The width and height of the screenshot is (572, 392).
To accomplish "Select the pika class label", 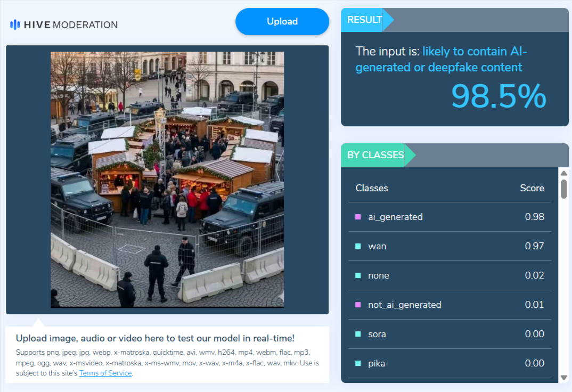I will [377, 363].
